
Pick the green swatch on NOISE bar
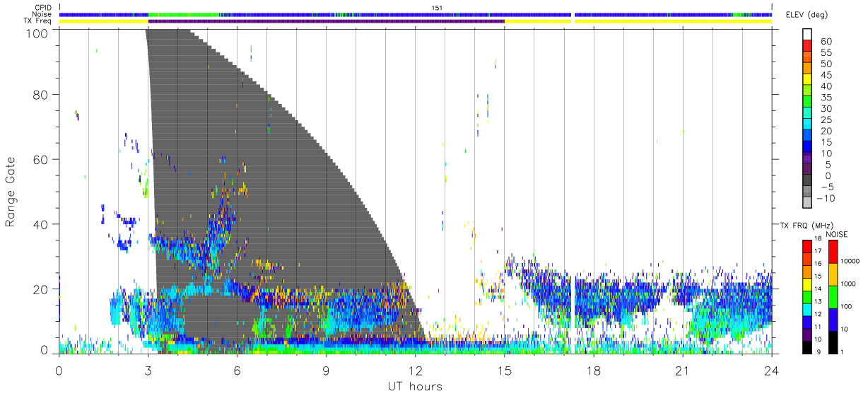click(834, 296)
